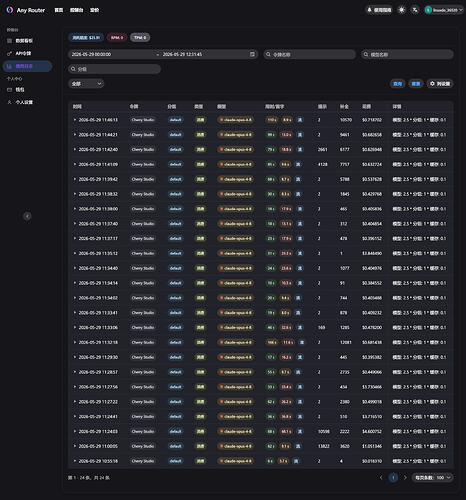Collapse the sidebar with the round arrow
Viewport: 466px width, 500px height.
click(x=27, y=216)
